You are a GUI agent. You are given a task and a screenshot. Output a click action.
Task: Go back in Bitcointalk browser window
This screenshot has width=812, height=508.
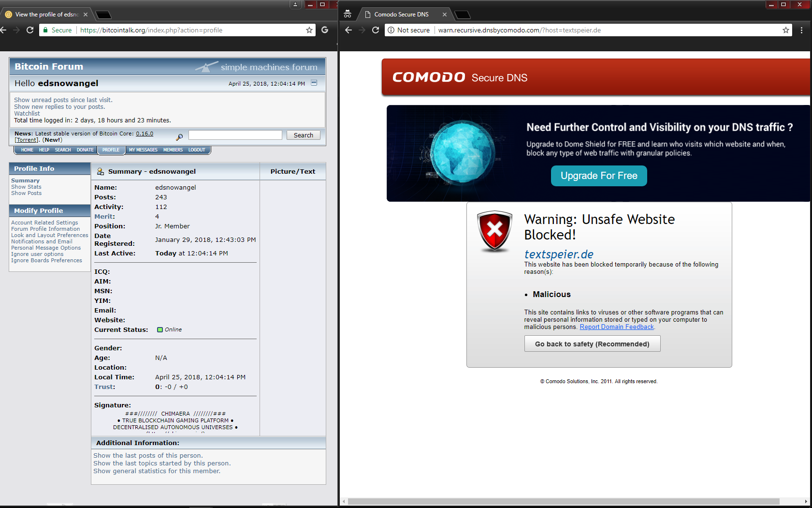[x=3, y=30]
